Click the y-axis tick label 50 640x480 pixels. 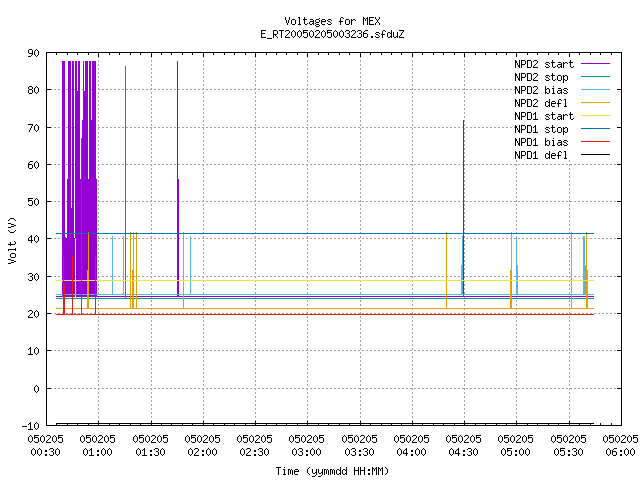(33, 202)
